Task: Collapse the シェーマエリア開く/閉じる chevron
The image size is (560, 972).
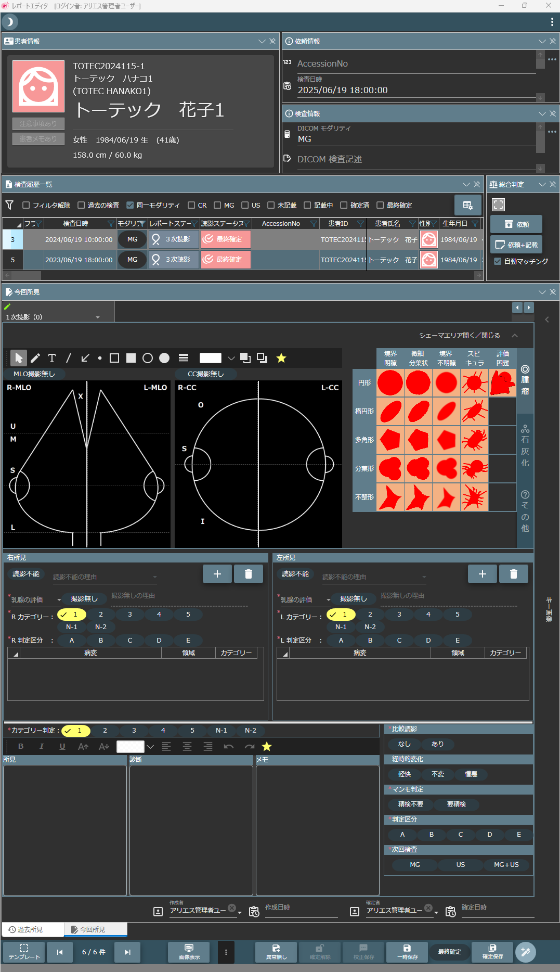Action: (x=515, y=336)
